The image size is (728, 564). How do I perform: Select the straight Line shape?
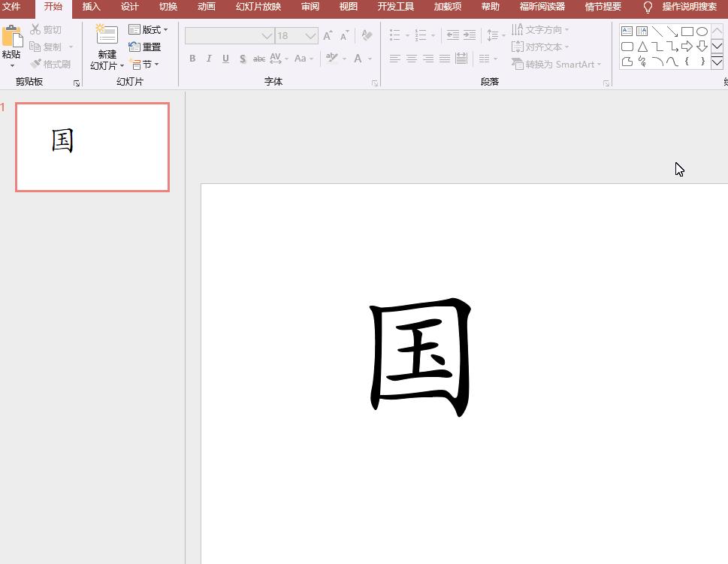point(656,31)
